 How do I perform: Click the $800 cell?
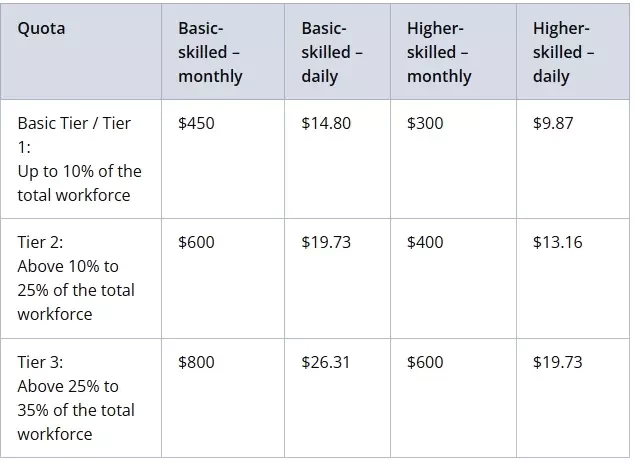coord(223,398)
